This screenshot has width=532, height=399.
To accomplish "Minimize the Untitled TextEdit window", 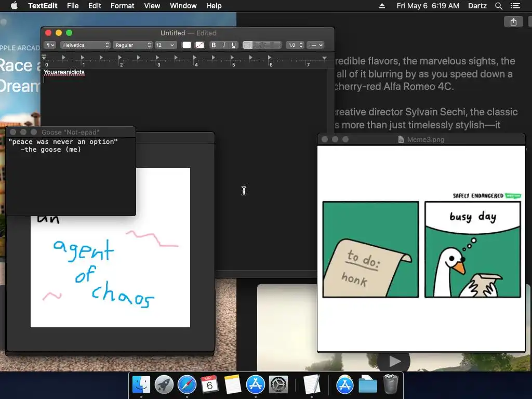I will coord(59,33).
